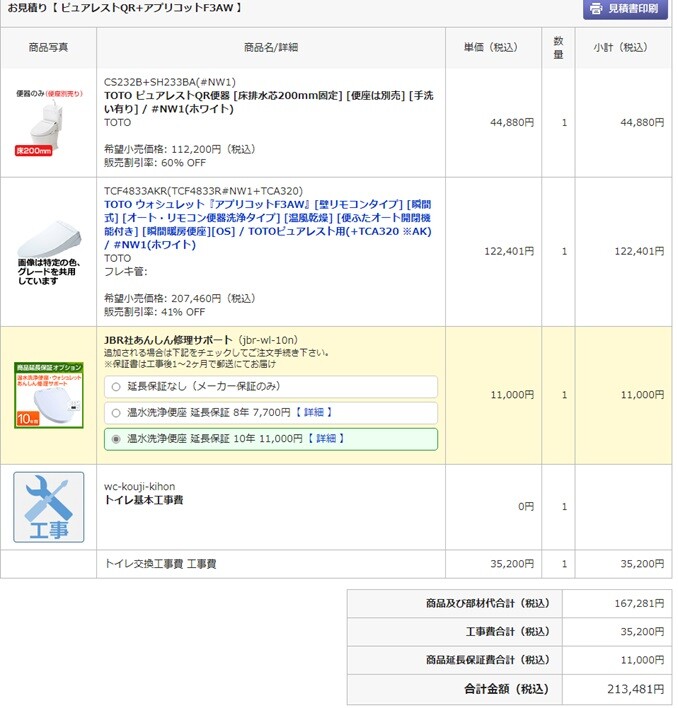
Task: Open TOTO ウォシュレット アプリコットF3AW product link
Action: coord(268,224)
